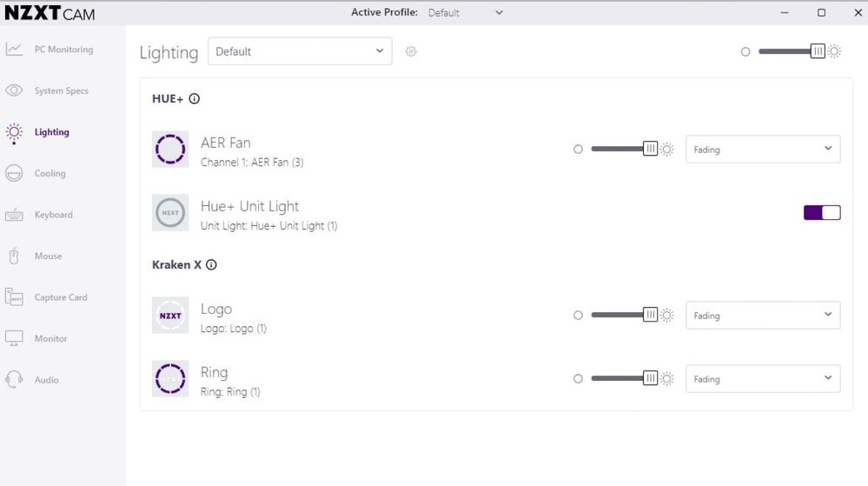Viewport: 868px width, 486px height.
Task: Select the Lighting sun icon in sidebar
Action: click(x=14, y=132)
